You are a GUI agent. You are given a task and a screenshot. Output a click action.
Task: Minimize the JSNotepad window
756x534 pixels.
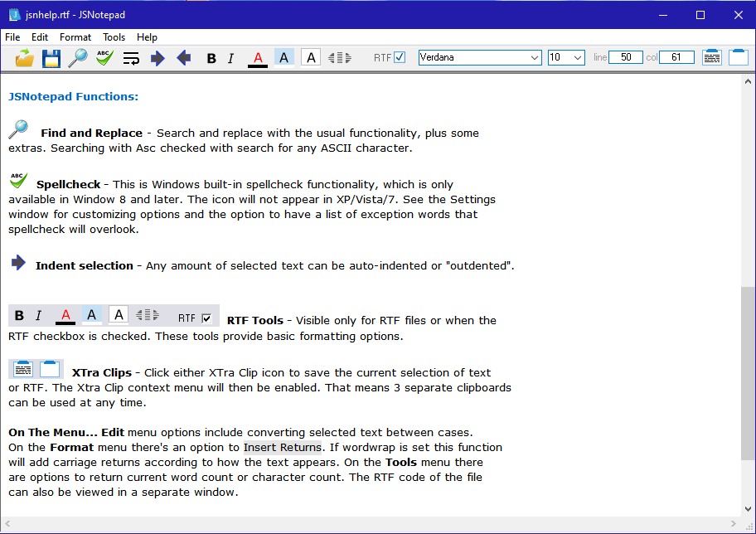click(663, 15)
